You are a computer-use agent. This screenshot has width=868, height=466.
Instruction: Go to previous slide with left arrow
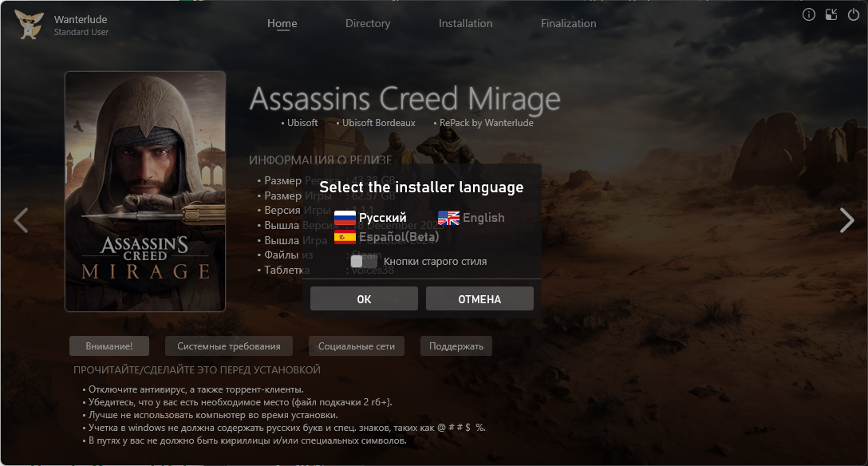pos(21,220)
